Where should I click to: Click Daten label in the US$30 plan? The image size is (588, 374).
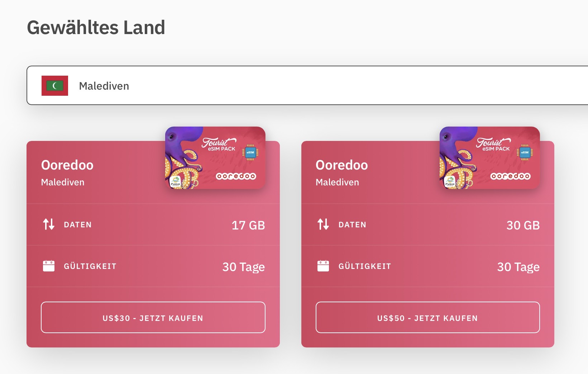point(78,225)
